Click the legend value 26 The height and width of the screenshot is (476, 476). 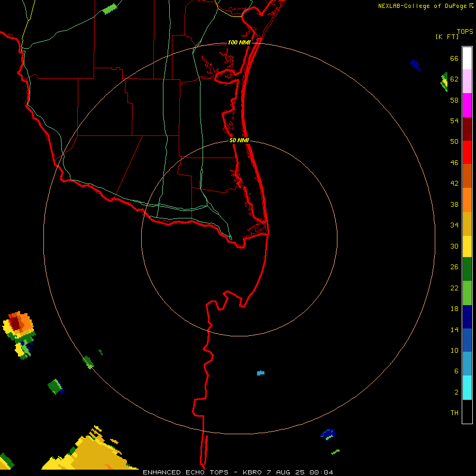(x=454, y=267)
